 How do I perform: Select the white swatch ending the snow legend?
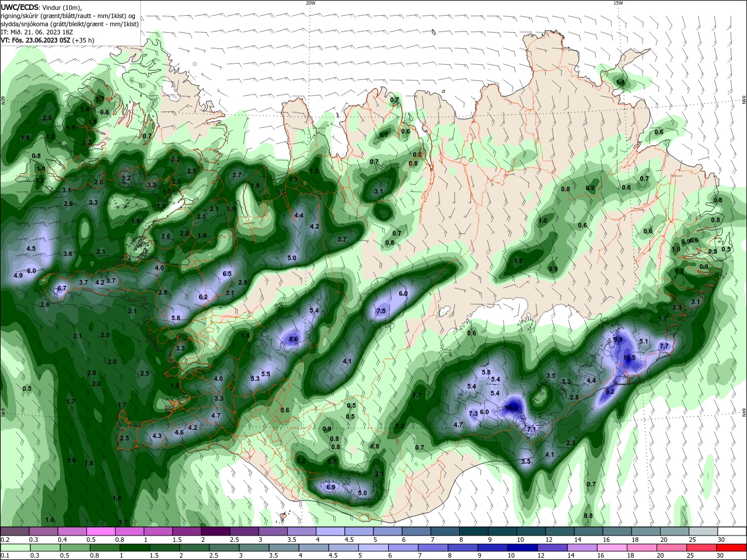tap(732, 531)
